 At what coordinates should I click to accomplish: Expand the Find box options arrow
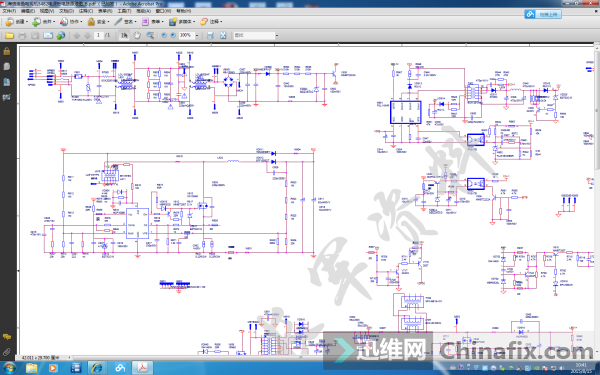[x=277, y=36]
